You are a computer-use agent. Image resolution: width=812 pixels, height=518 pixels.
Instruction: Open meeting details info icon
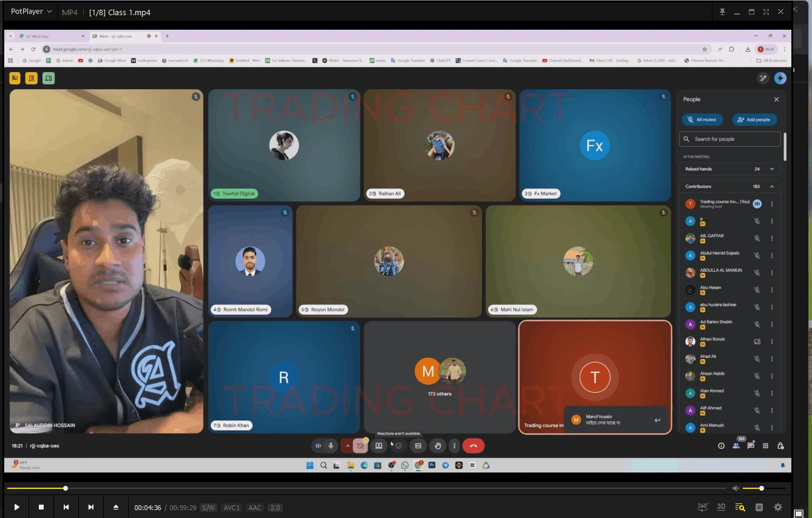721,446
